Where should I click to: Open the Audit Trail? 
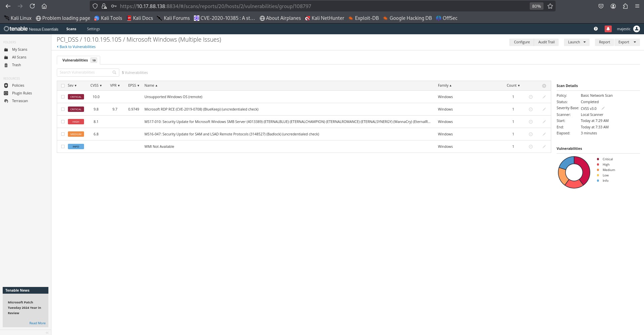(x=546, y=42)
